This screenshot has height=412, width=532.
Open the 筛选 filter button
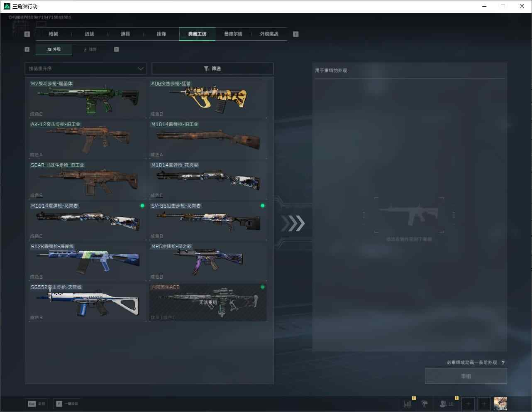point(212,69)
